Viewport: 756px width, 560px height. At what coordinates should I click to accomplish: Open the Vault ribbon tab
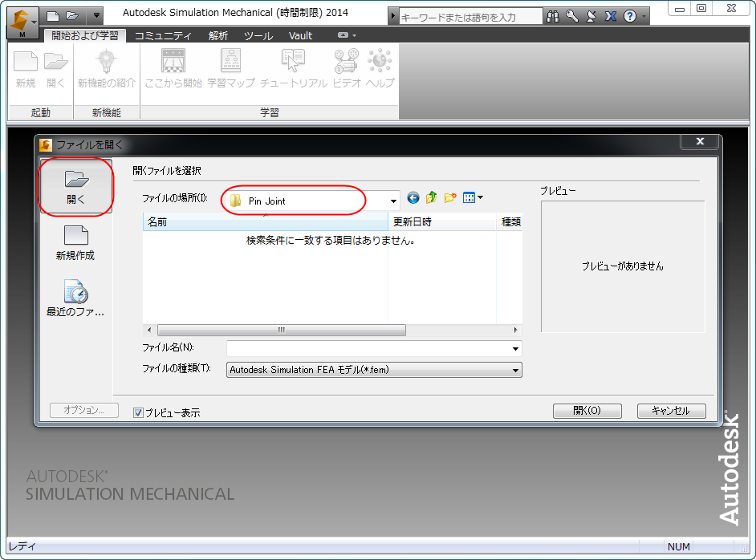pos(300,35)
